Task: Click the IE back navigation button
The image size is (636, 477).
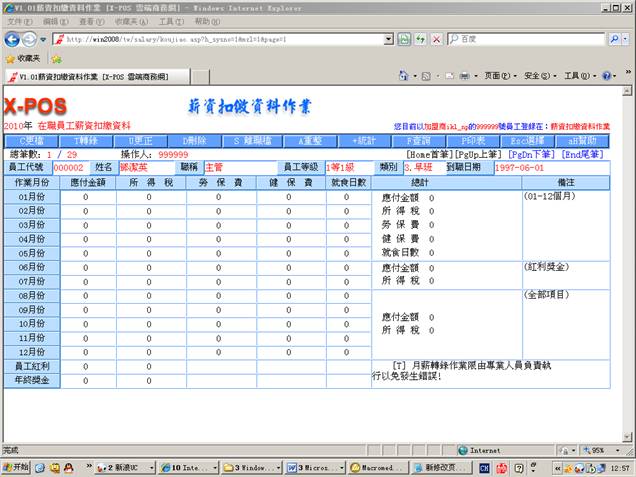Action: (x=12, y=39)
